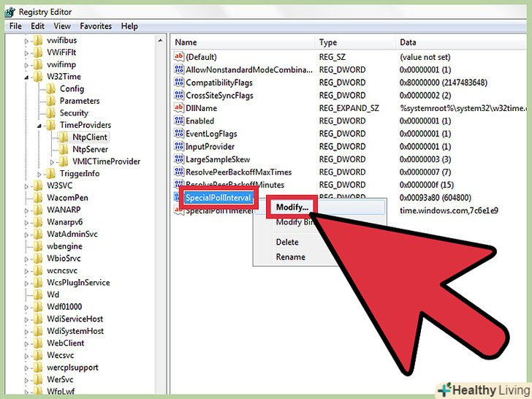Image resolution: width=532 pixels, height=399 pixels.
Task: Click the NtpClient folder icon
Action: tap(64, 137)
